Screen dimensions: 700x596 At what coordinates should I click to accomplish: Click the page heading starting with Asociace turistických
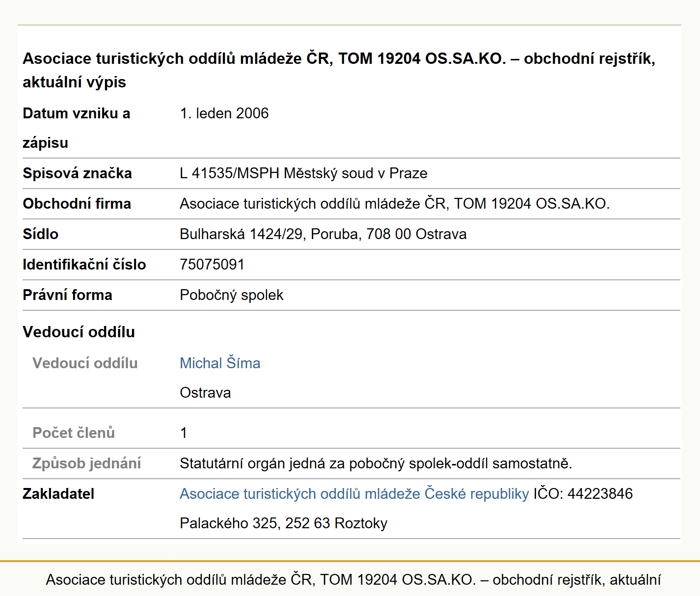click(339, 70)
